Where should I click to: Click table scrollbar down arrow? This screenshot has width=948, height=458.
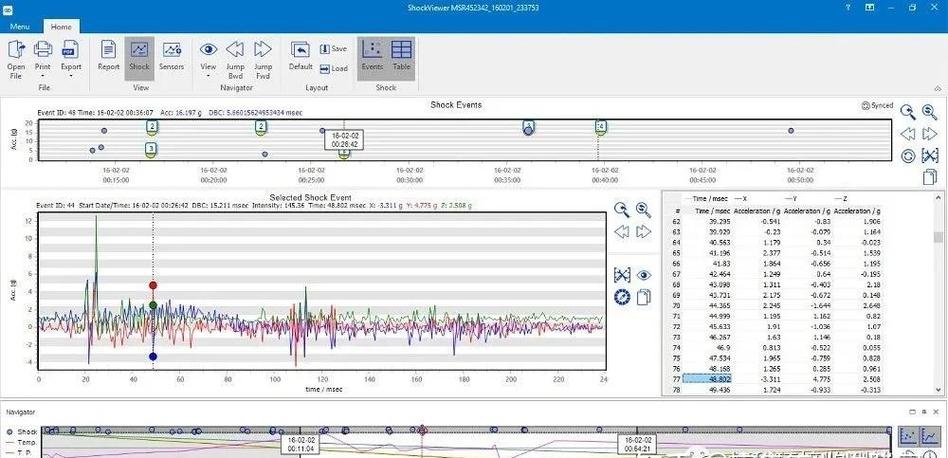(938, 390)
